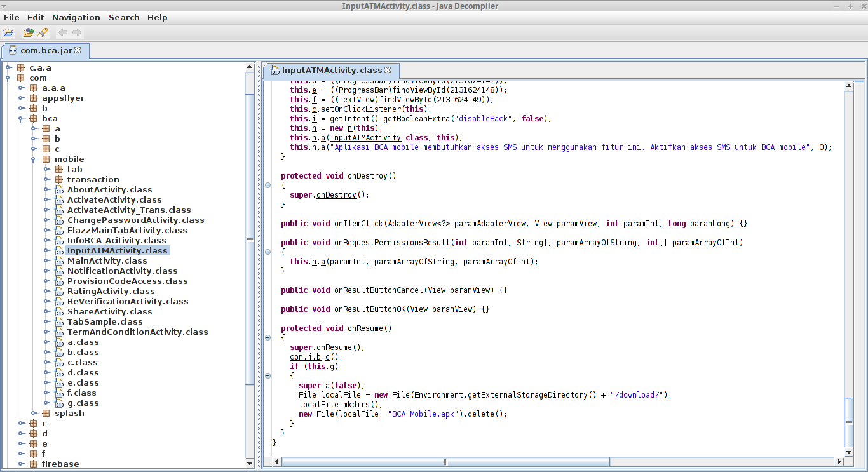Collapse the bca package node
868x472 pixels.
[x=22, y=119]
